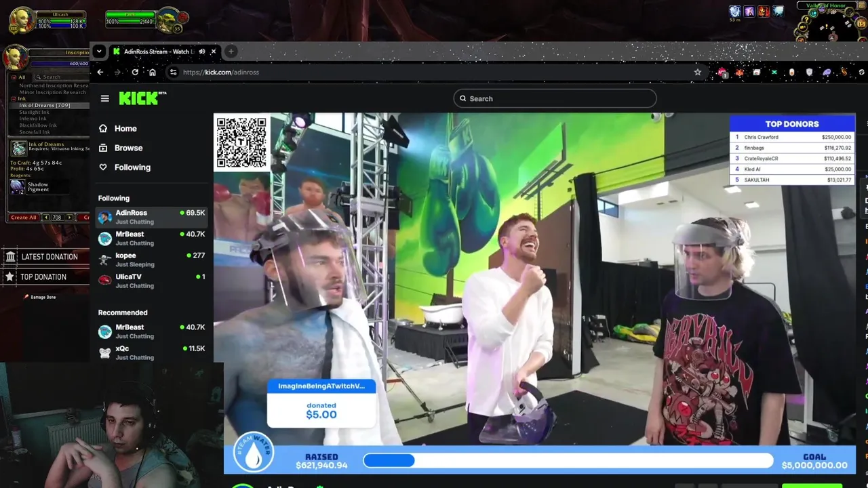868x488 pixels.
Task: Click the red extension icon with badge 1
Action: pos(722,73)
